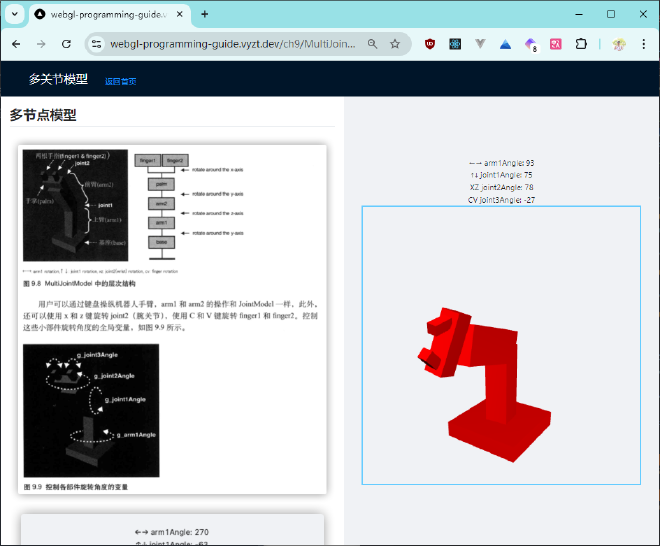Click the joint3Angle: -27 readout
The width and height of the screenshot is (660, 546).
point(501,200)
